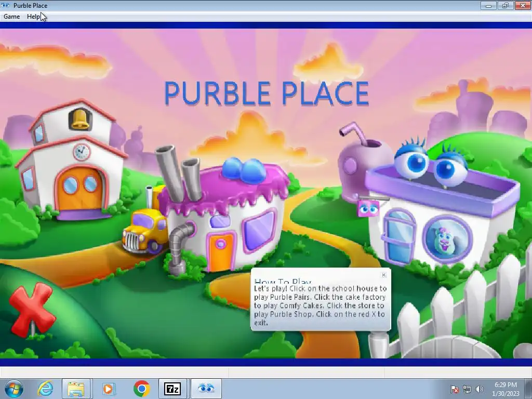
Task: Click the red X sign to exit
Action: [33, 310]
